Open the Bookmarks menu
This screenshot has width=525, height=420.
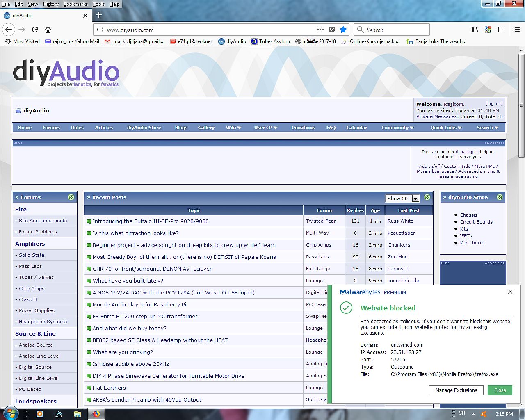pyautogui.click(x=75, y=4)
